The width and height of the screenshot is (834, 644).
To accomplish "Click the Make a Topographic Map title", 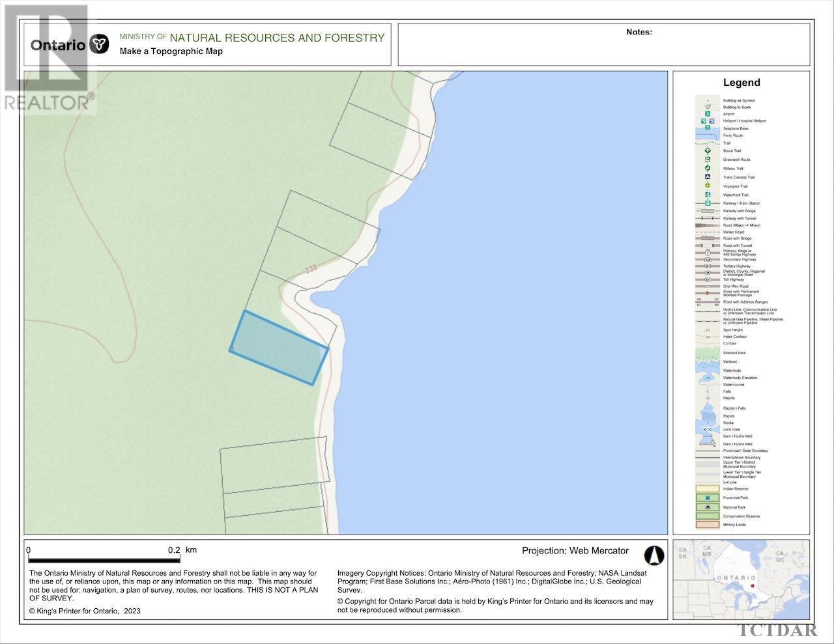I will 171,51.
